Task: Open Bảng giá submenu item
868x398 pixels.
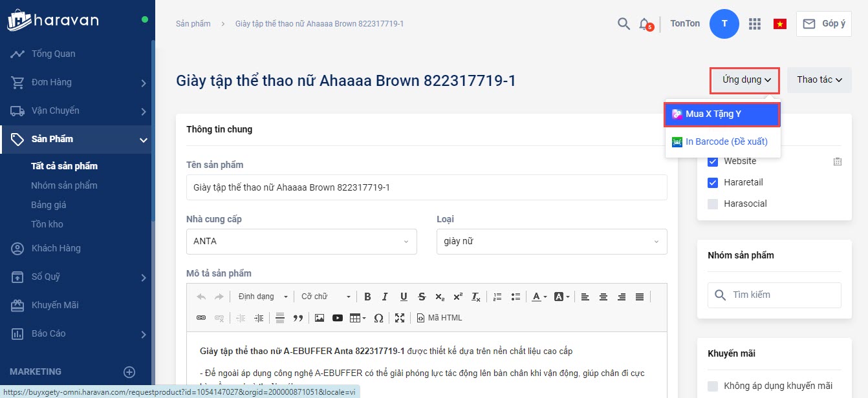Action: pyautogui.click(x=49, y=205)
